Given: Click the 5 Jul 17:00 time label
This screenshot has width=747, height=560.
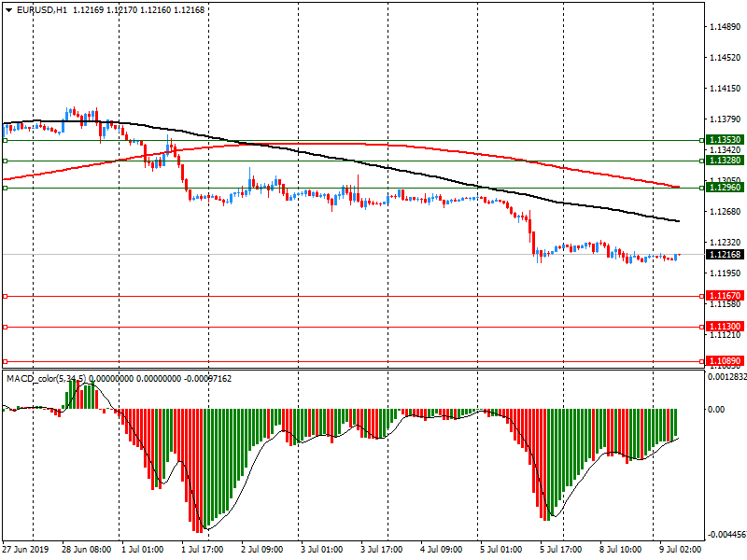Looking at the screenshot, I should point(561,550).
